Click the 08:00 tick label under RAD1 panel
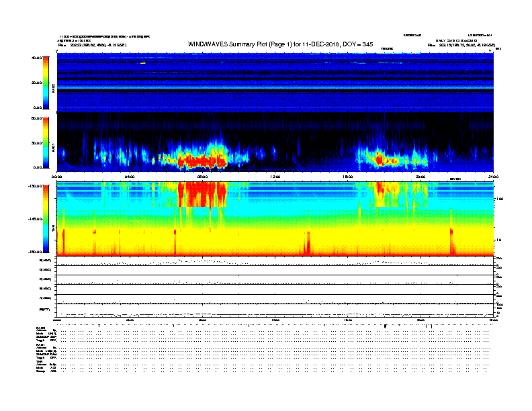The image size is (532, 411). tap(202, 177)
